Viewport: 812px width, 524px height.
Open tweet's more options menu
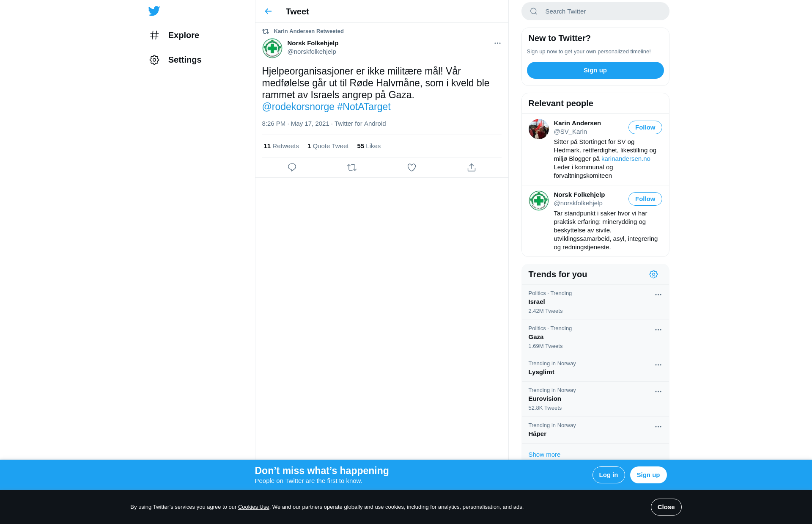497,43
